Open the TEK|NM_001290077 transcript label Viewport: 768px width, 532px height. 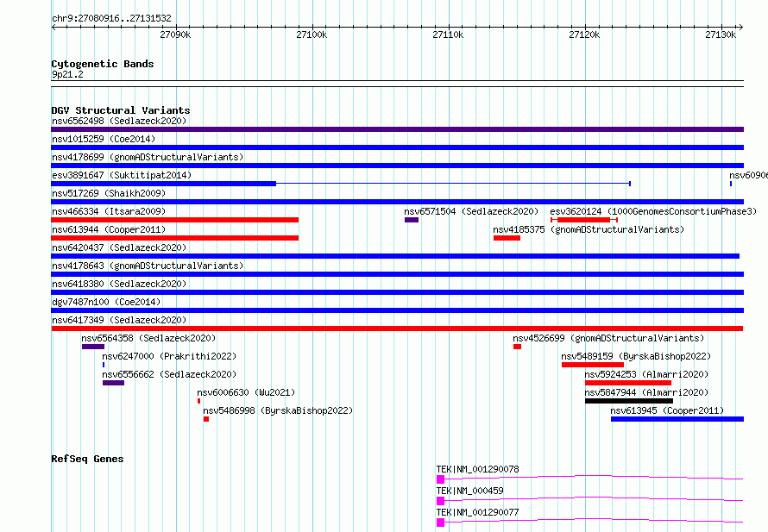477,512
